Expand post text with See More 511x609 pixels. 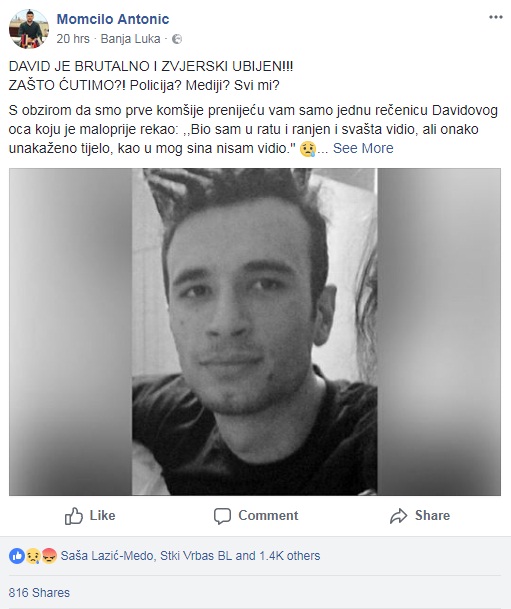pyautogui.click(x=363, y=148)
